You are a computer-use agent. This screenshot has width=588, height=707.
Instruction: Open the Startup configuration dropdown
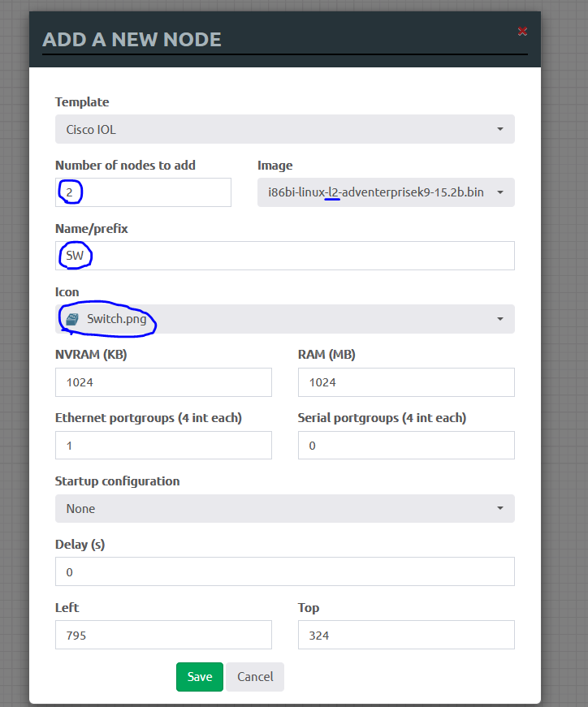pos(285,509)
